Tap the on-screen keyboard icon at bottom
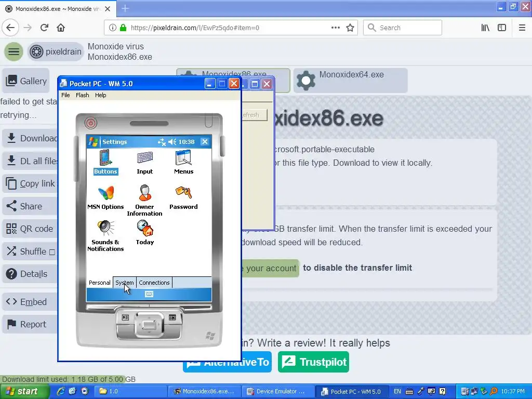This screenshot has width=532, height=399. pyautogui.click(x=149, y=294)
